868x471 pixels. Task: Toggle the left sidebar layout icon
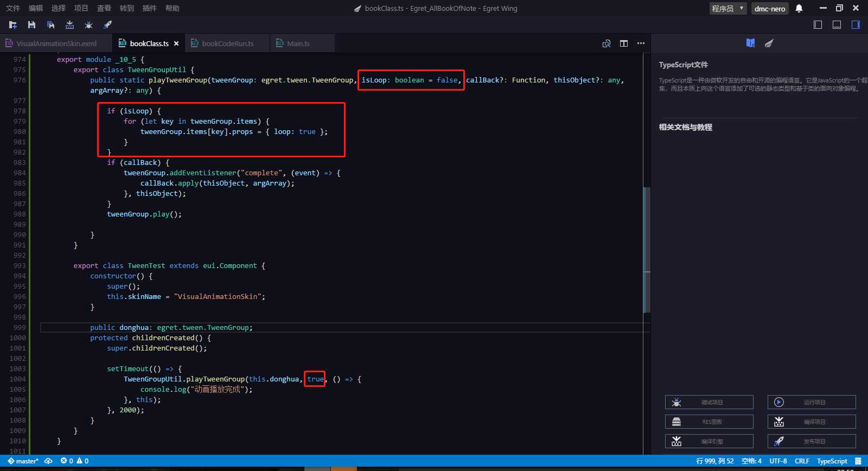818,25
